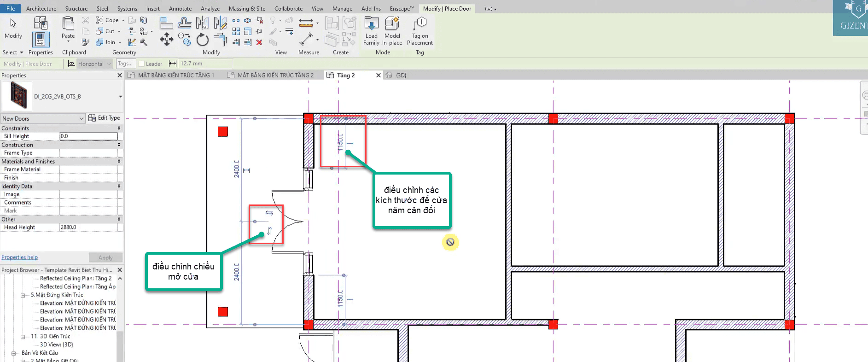868x362 pixels.
Task: Open the New Doors filter dropdown
Action: pos(43,118)
